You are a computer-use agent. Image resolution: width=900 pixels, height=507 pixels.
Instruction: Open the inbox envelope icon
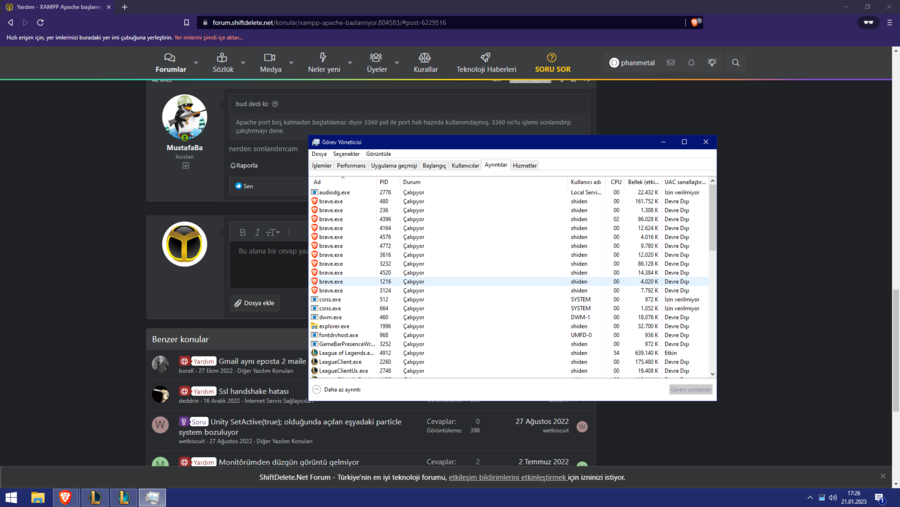(671, 63)
